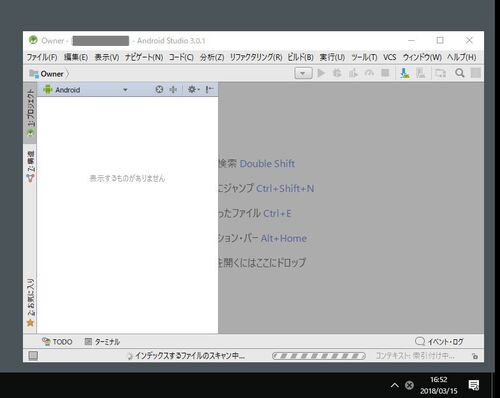The width and height of the screenshot is (500, 398).
Task: Open the ファイル(F) menu
Action: click(x=42, y=57)
